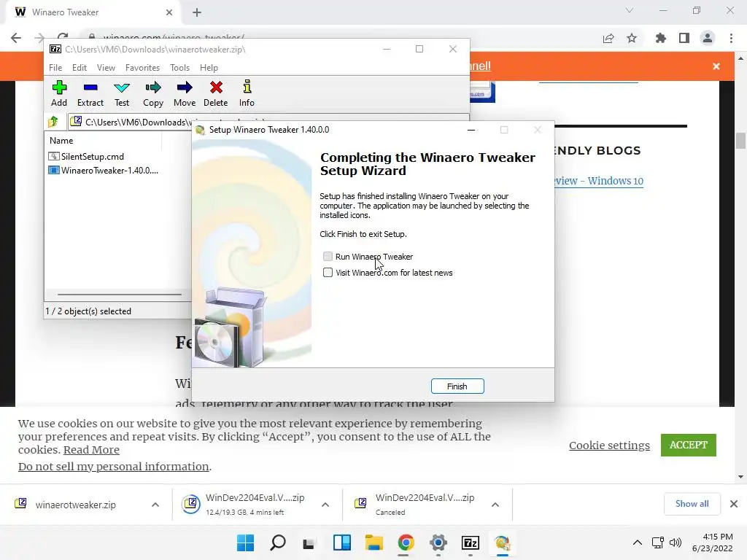This screenshot has height=560, width=747.
Task: Open the File menu in 7-Zip
Action: tap(55, 68)
